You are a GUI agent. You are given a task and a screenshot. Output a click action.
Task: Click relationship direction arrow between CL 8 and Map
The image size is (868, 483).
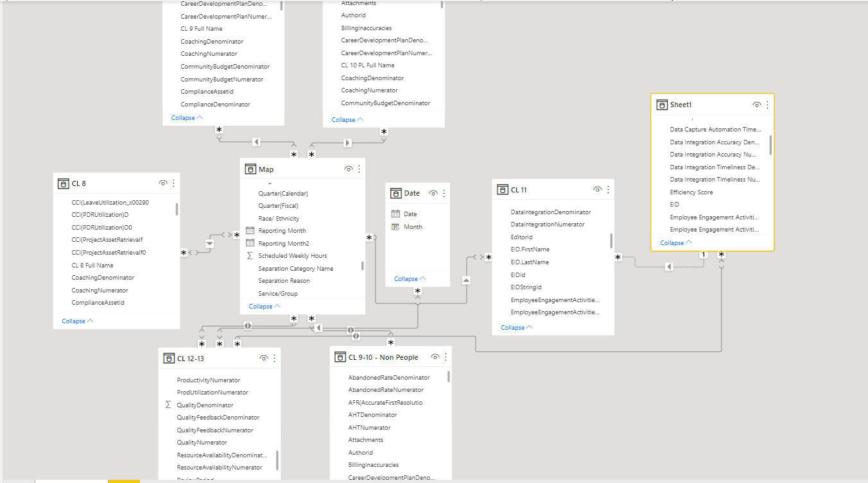(x=209, y=243)
